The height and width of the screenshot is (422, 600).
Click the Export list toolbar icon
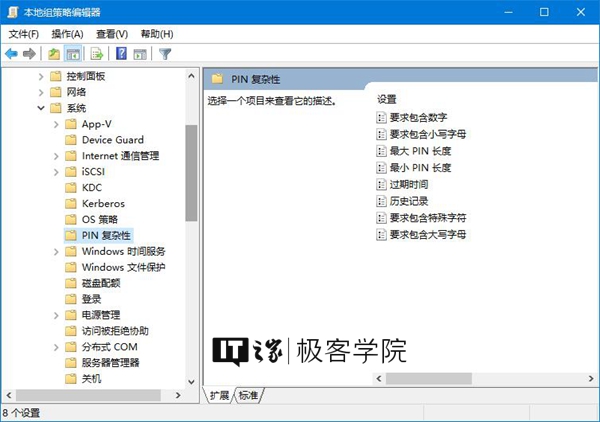coord(97,54)
